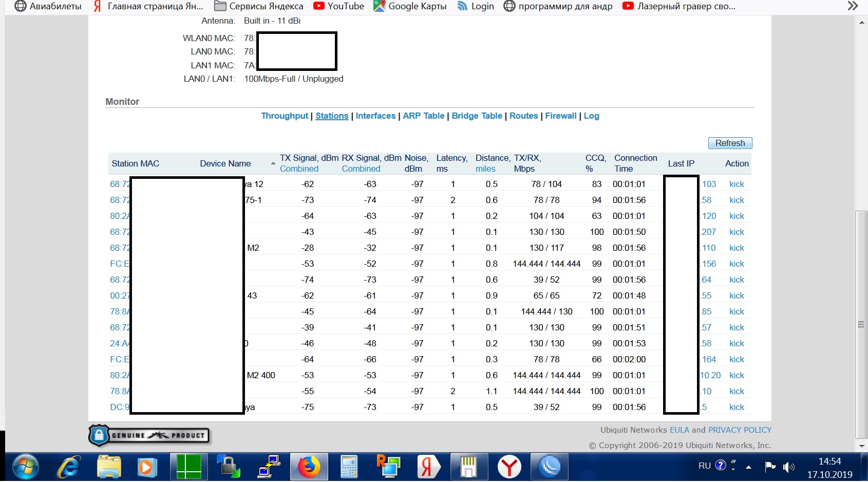Kick the station with 0.9 miles distance

point(737,296)
